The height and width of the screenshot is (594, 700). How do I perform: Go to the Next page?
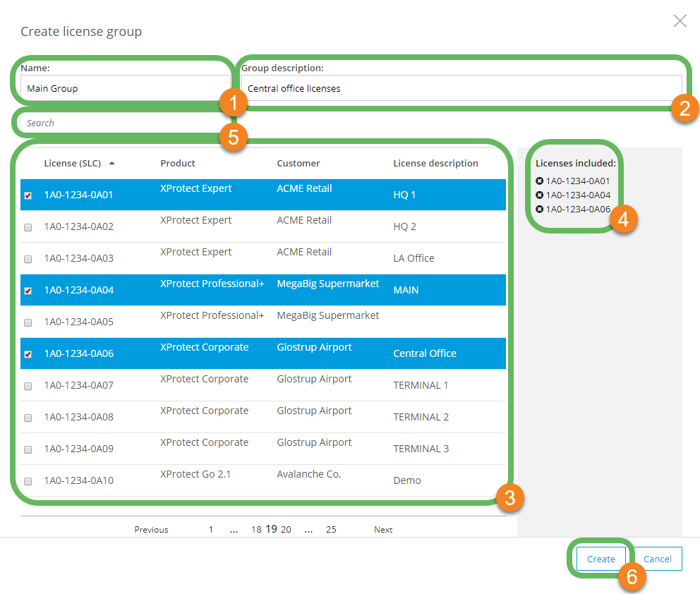pyautogui.click(x=383, y=530)
